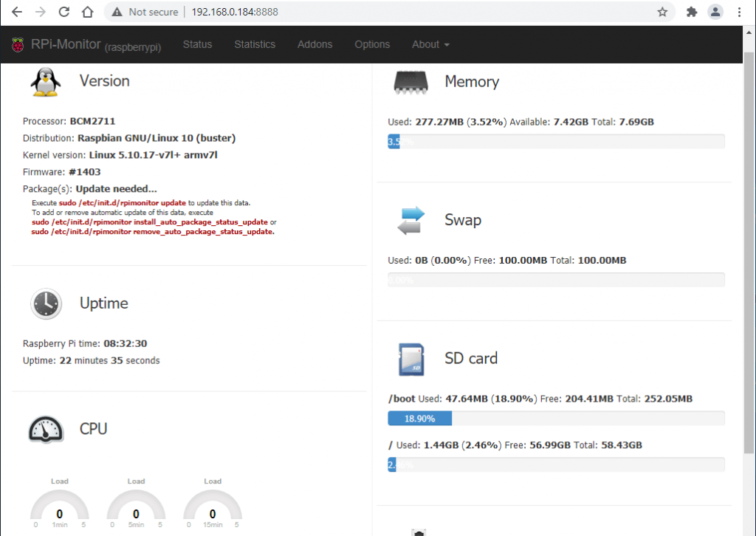This screenshot has height=536, width=756.
Task: Open the Status page in navbar
Action: coord(197,44)
